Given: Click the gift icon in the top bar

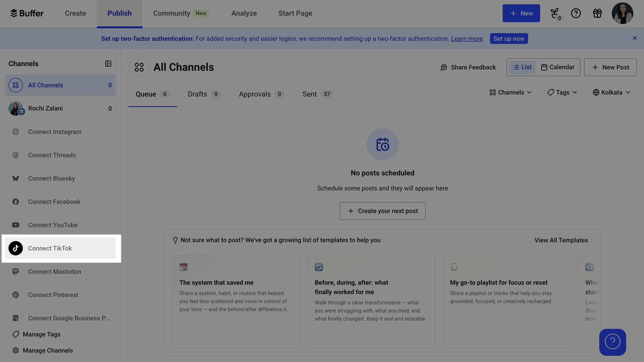Looking at the screenshot, I should (x=597, y=13).
